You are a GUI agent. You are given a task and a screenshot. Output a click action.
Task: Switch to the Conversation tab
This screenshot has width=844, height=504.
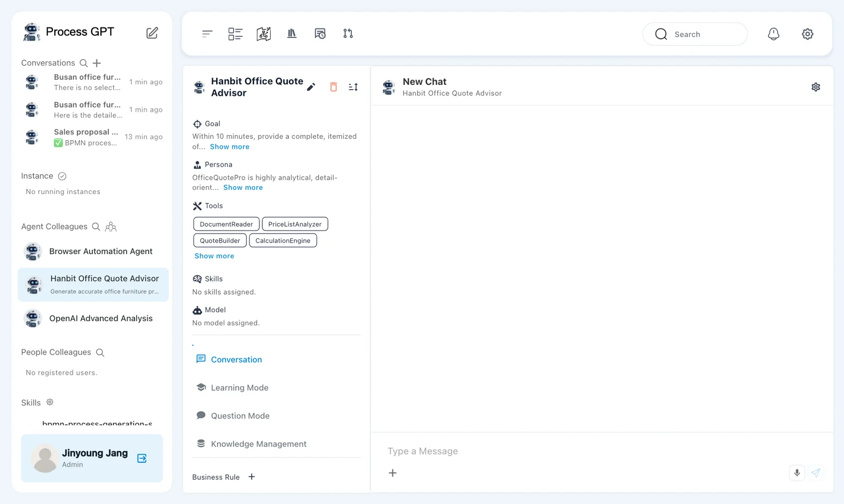coord(276,360)
